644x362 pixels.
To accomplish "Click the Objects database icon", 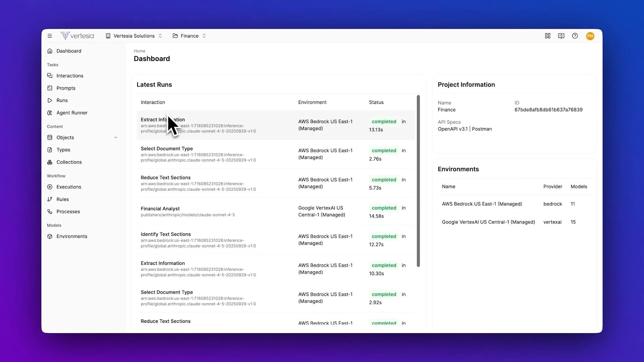I will pos(50,137).
